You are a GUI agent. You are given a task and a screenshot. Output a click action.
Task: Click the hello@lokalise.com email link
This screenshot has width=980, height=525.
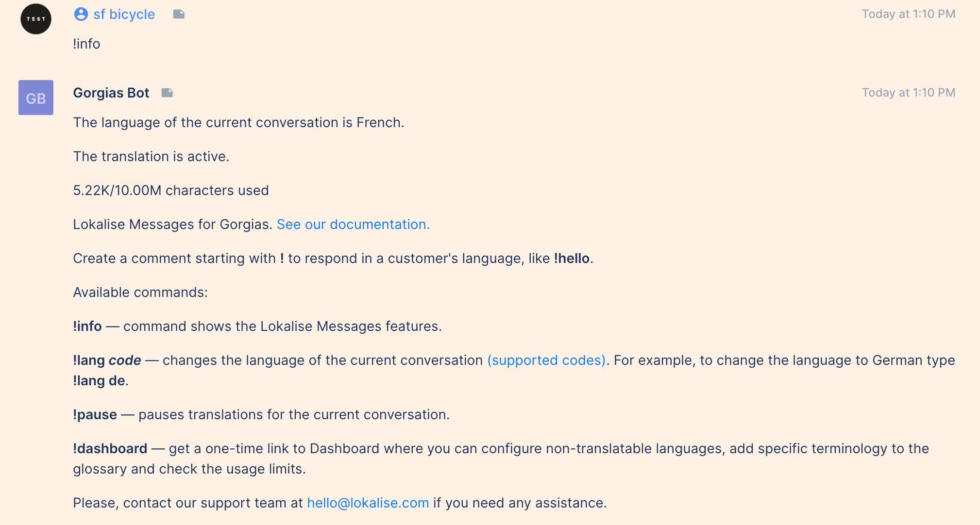coord(368,503)
